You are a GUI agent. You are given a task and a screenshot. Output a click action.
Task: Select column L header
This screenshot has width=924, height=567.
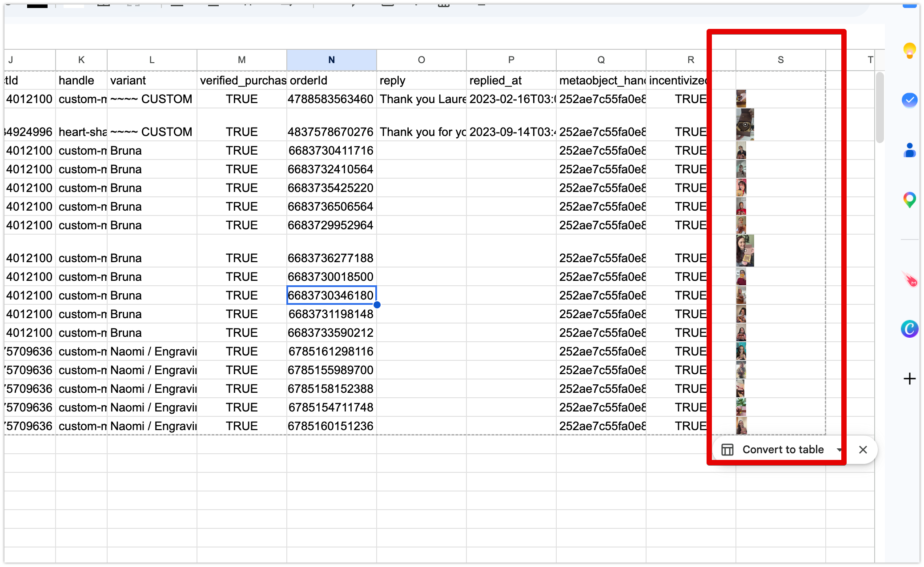(x=152, y=60)
